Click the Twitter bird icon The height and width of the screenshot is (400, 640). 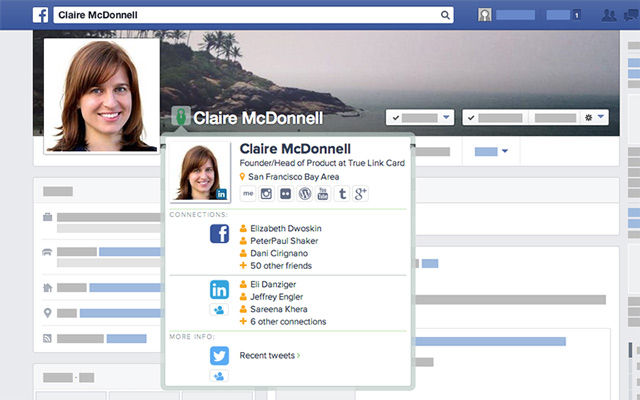tap(220, 356)
